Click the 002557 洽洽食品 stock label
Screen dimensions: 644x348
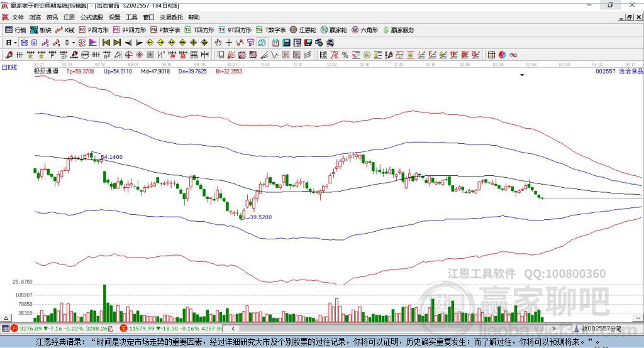[x=619, y=72]
